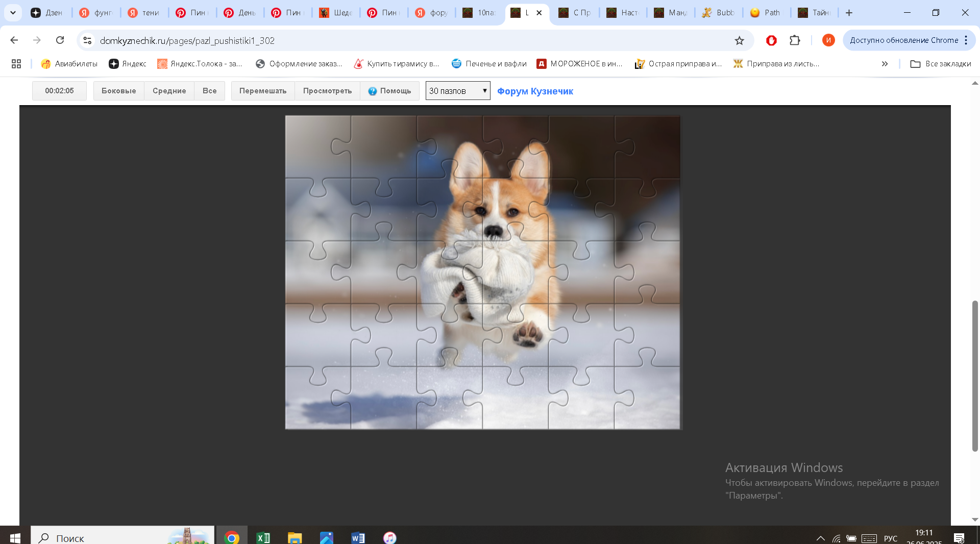Click the Средние middle pieces button
The height and width of the screenshot is (544, 980).
[x=169, y=91]
